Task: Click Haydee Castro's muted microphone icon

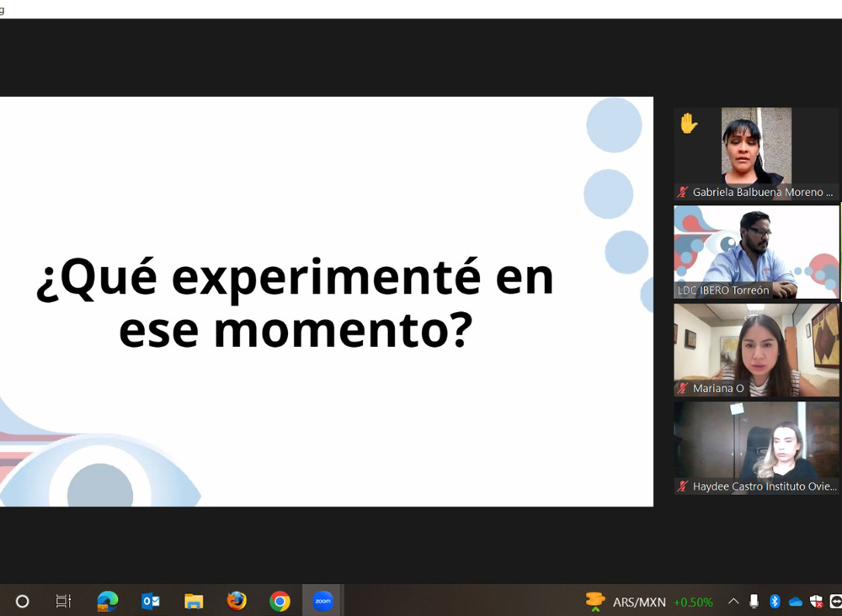Action: click(x=683, y=486)
